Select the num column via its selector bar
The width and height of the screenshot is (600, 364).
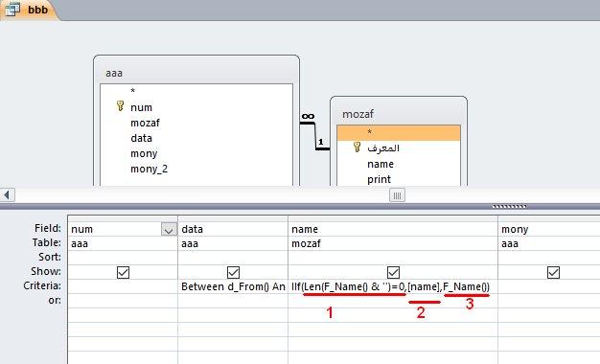click(x=123, y=218)
